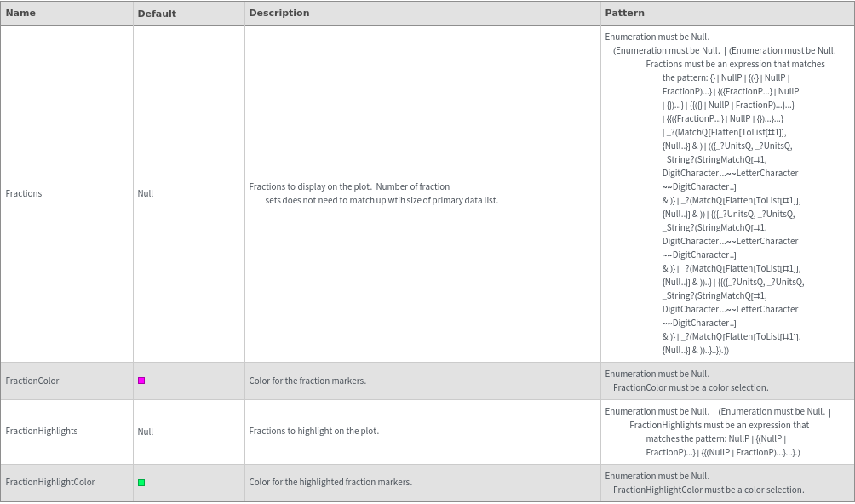
Task: Select the Pattern column header
Action: point(624,13)
